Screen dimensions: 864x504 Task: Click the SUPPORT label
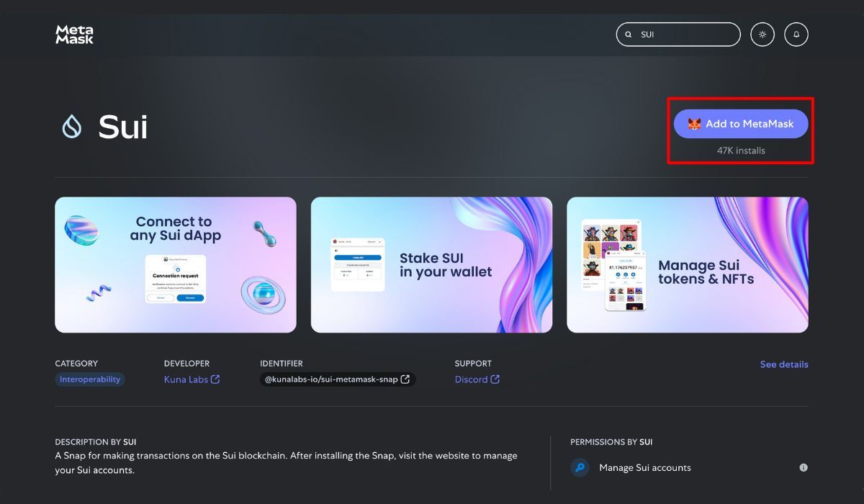tap(473, 364)
